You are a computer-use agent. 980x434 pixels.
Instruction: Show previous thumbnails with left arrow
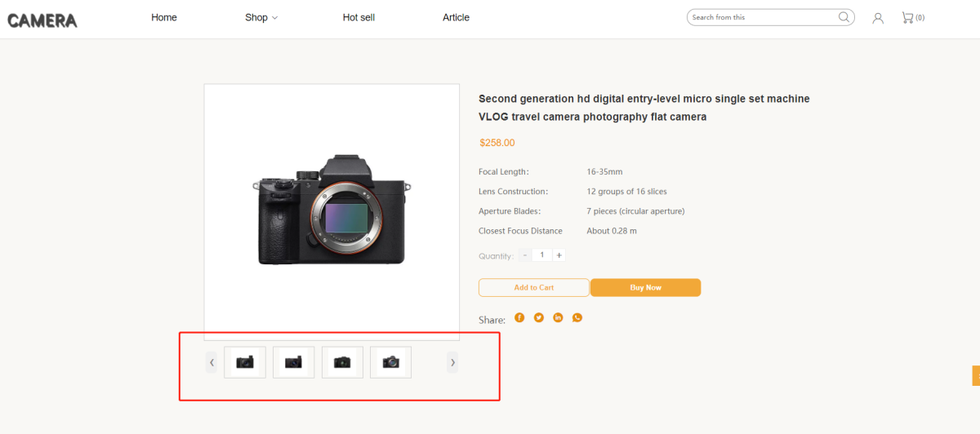[x=212, y=362]
